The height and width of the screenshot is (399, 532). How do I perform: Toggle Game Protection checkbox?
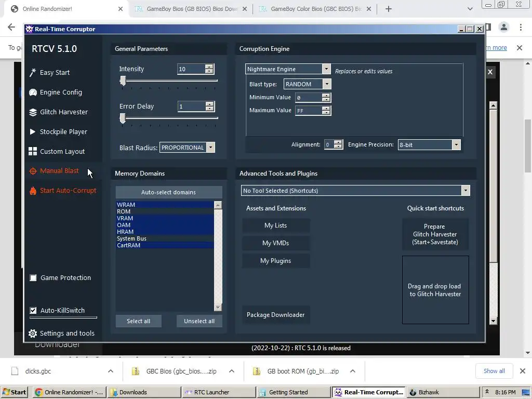click(33, 278)
